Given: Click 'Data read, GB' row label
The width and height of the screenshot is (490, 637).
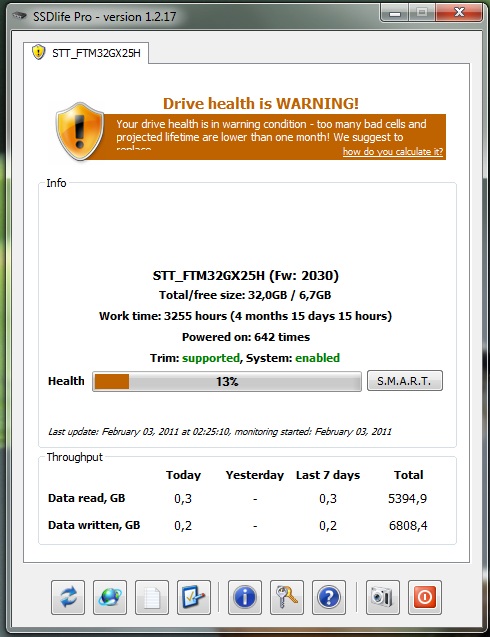Looking at the screenshot, I should click(87, 498).
